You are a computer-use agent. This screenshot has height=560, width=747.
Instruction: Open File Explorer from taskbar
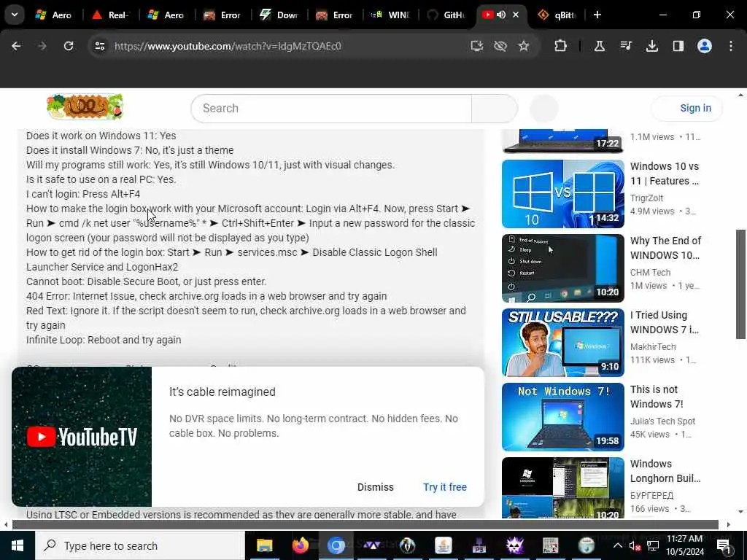coord(264,545)
